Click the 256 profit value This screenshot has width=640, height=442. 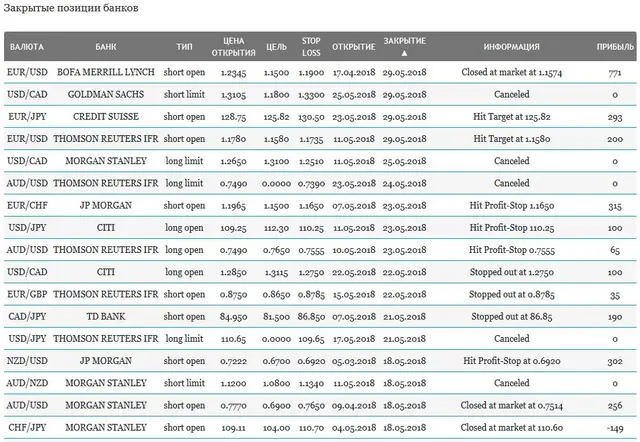tap(615, 406)
